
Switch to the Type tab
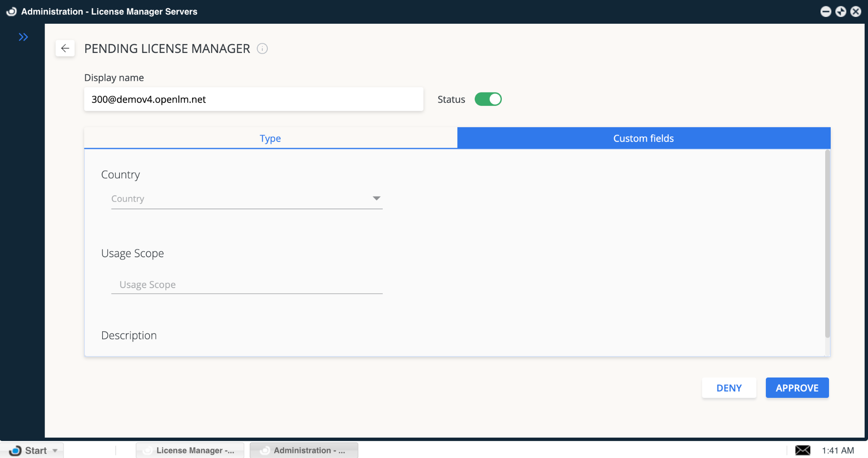tap(270, 138)
